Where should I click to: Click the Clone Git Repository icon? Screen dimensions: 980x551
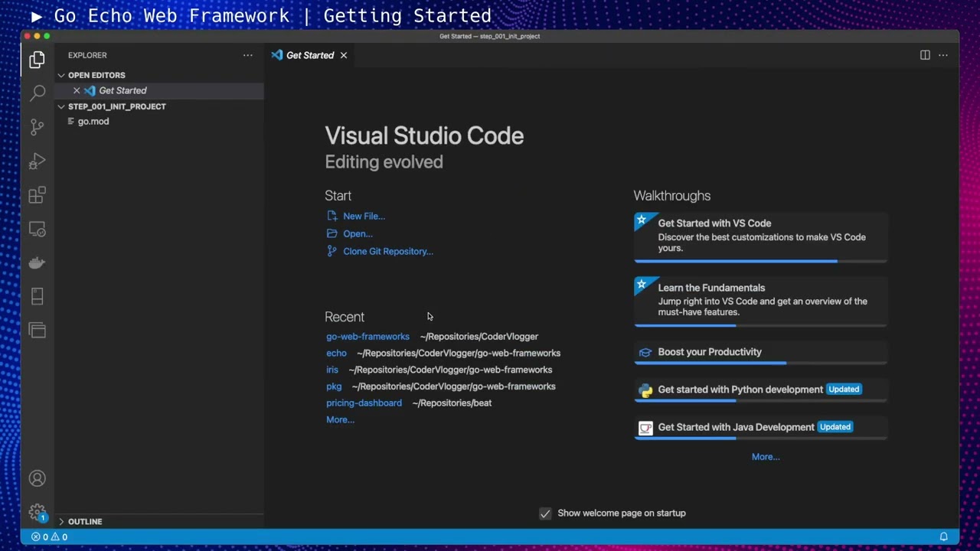click(332, 251)
